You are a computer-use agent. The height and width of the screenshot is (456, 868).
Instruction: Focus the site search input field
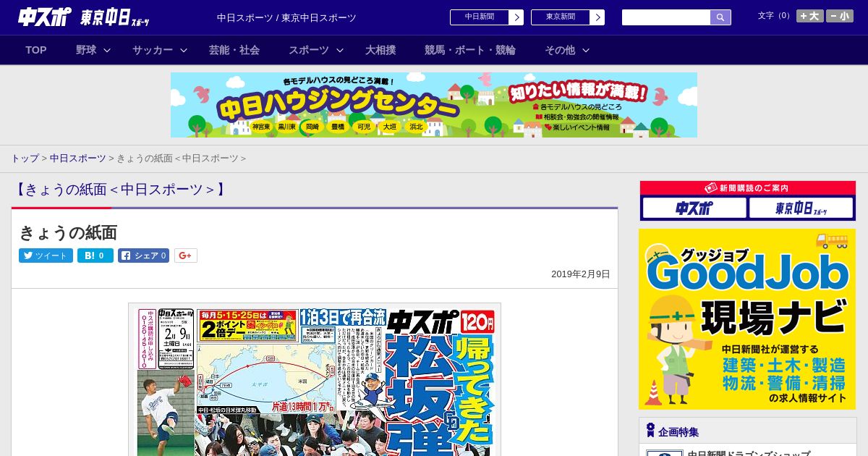[666, 17]
